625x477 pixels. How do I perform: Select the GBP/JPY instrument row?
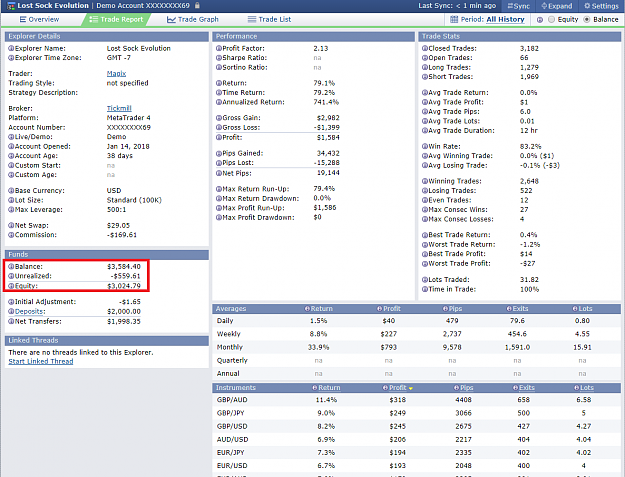417,413
